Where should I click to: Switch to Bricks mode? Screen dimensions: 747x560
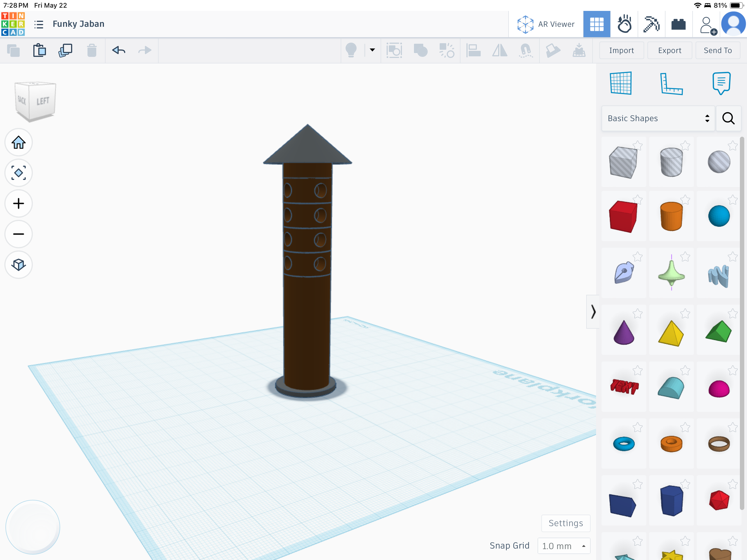[679, 24]
